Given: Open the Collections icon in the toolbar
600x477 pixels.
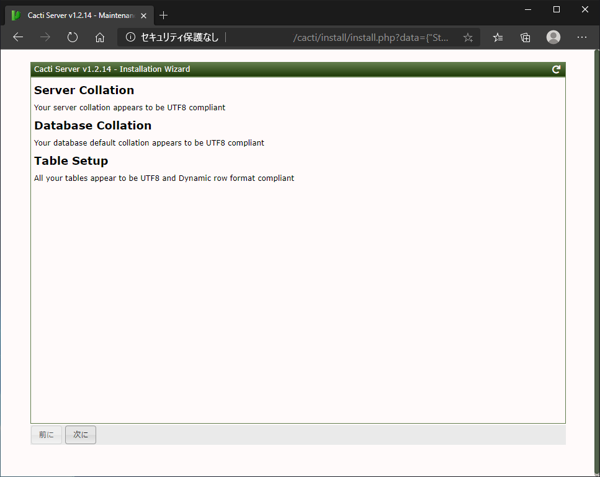Looking at the screenshot, I should (525, 37).
